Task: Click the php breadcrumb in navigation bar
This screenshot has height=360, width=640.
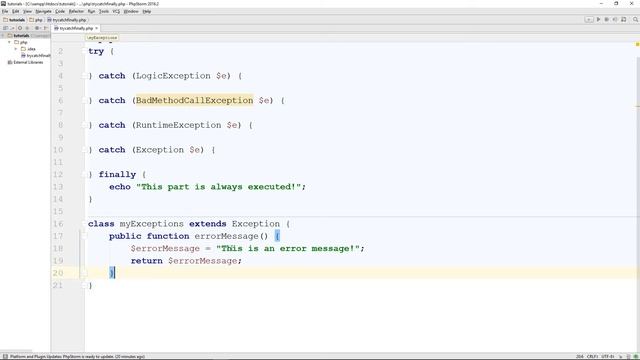Action: click(x=36, y=20)
